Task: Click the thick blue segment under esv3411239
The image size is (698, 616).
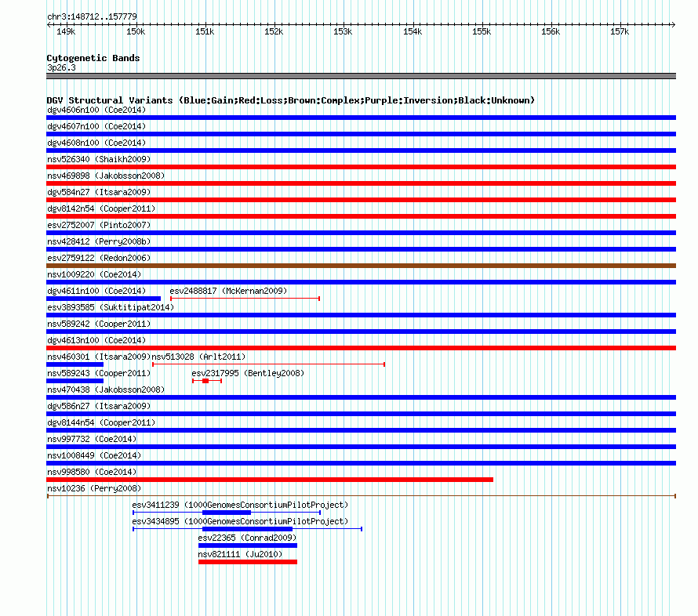Action: pyautogui.click(x=227, y=513)
